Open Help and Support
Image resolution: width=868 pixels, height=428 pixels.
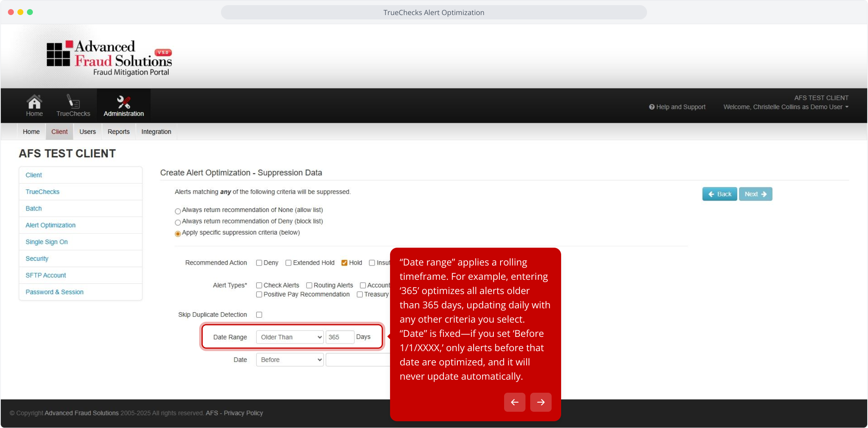[x=677, y=107]
